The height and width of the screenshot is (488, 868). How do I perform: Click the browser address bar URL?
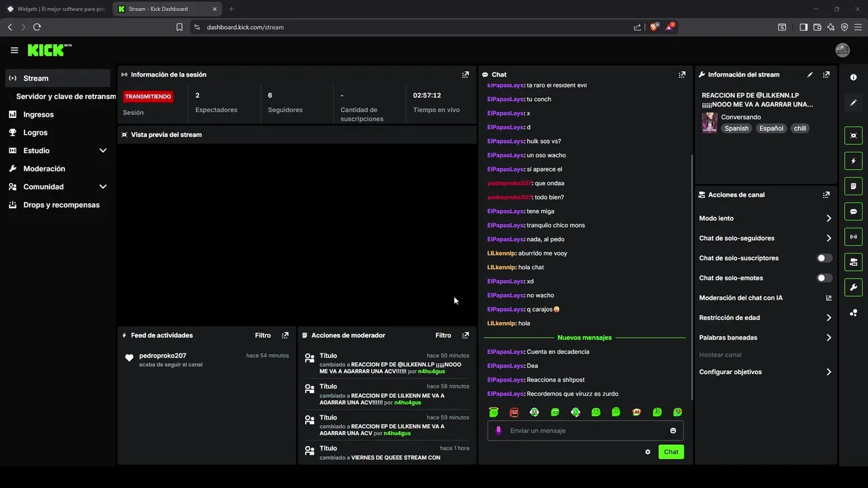(x=245, y=27)
